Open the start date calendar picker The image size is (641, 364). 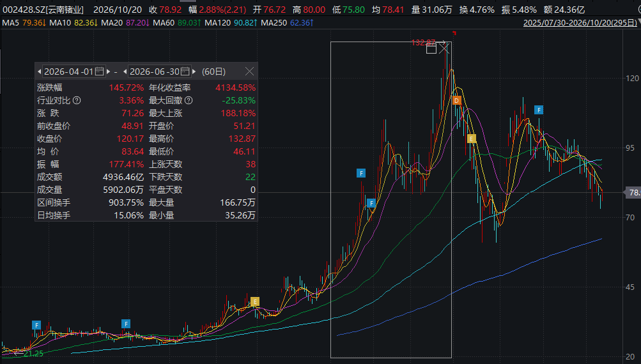[99, 72]
